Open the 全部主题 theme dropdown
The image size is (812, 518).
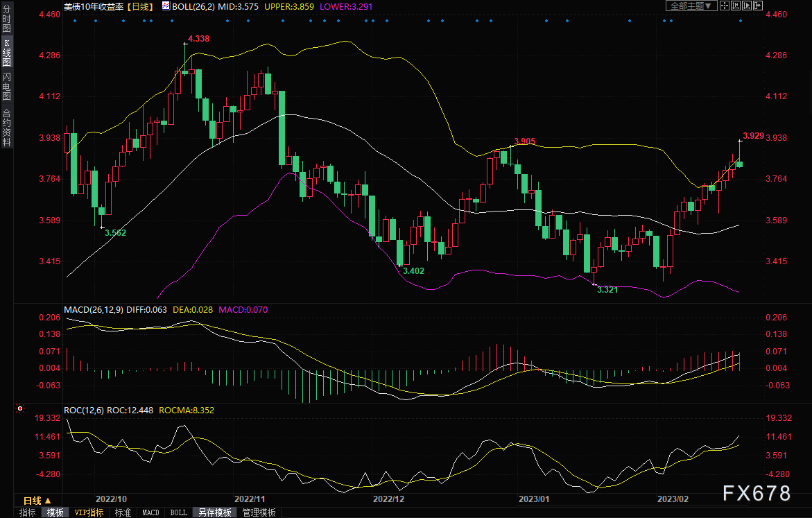pyautogui.click(x=691, y=6)
